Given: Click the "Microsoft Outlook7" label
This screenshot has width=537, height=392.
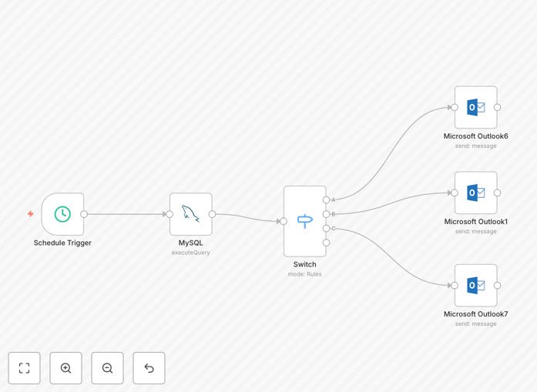Looking at the screenshot, I should [x=475, y=314].
